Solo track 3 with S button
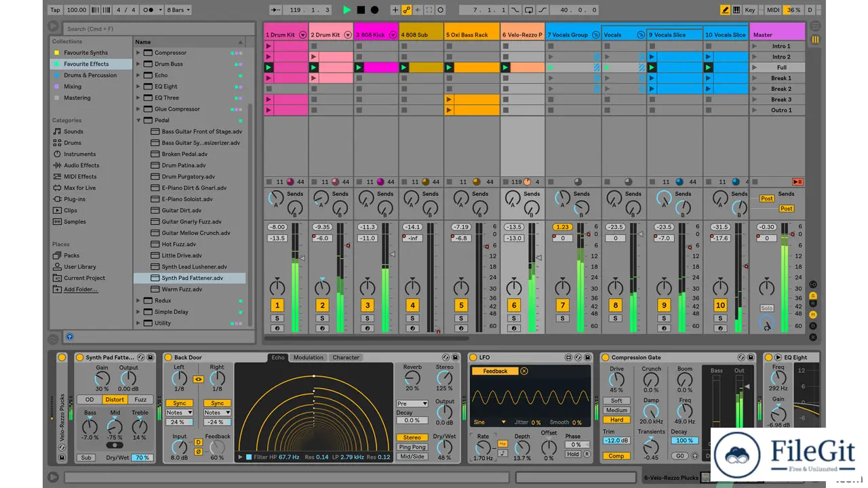868x488 pixels. (x=367, y=318)
